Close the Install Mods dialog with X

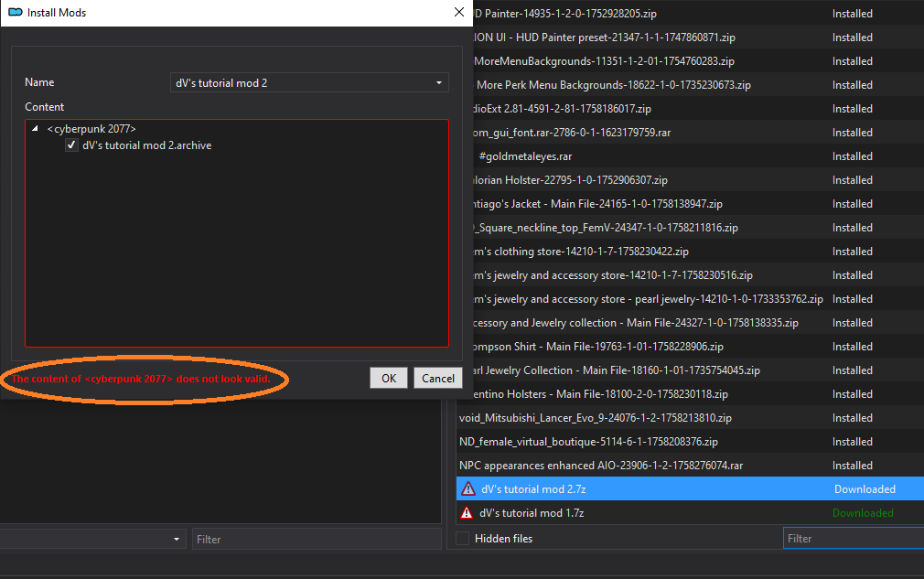click(x=458, y=13)
